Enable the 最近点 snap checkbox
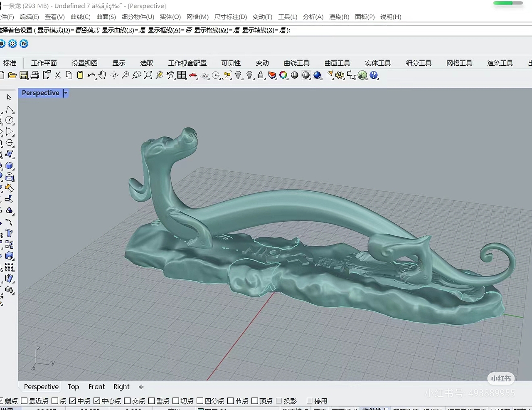Viewport: 532px width, 410px height. coord(24,401)
